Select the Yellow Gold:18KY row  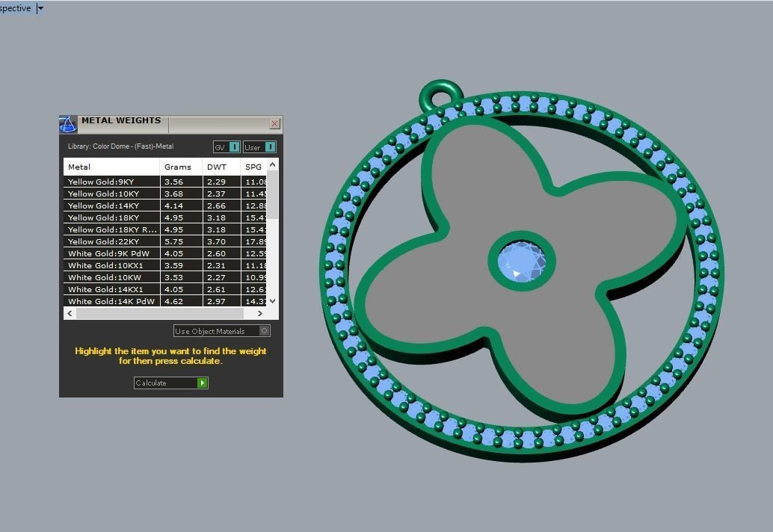click(165, 217)
